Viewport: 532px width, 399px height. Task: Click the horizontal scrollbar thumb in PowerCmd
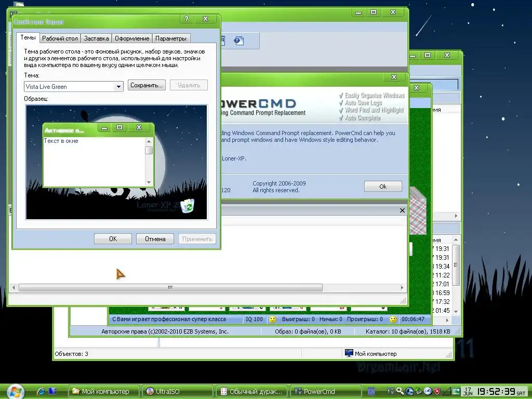pyautogui.click(x=170, y=287)
